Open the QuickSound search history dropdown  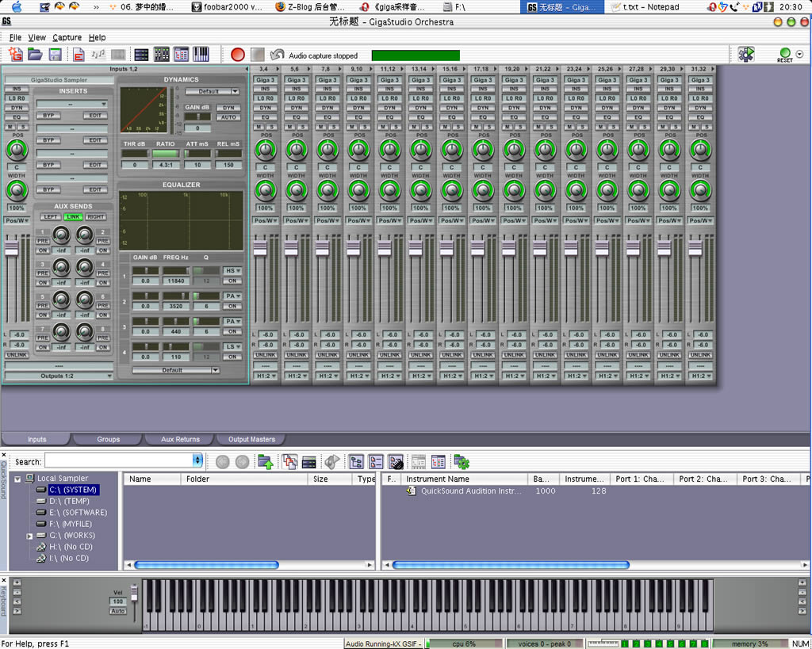pyautogui.click(x=197, y=460)
